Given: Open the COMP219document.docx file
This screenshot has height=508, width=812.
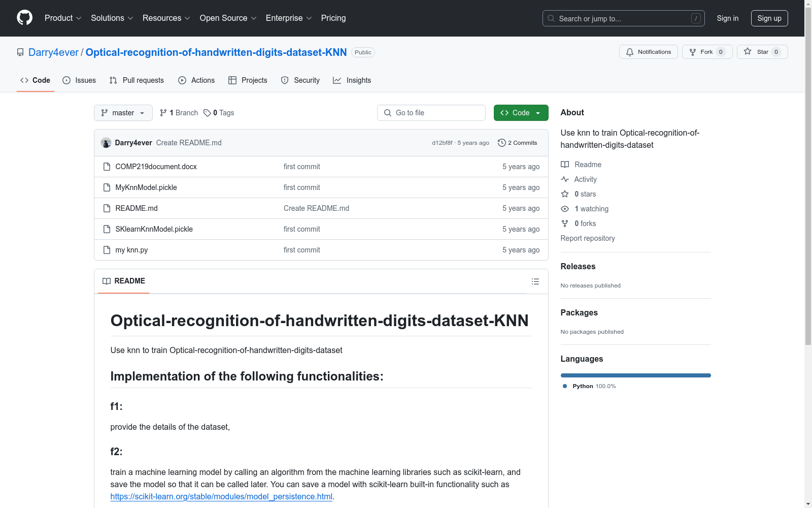Looking at the screenshot, I should click(156, 167).
